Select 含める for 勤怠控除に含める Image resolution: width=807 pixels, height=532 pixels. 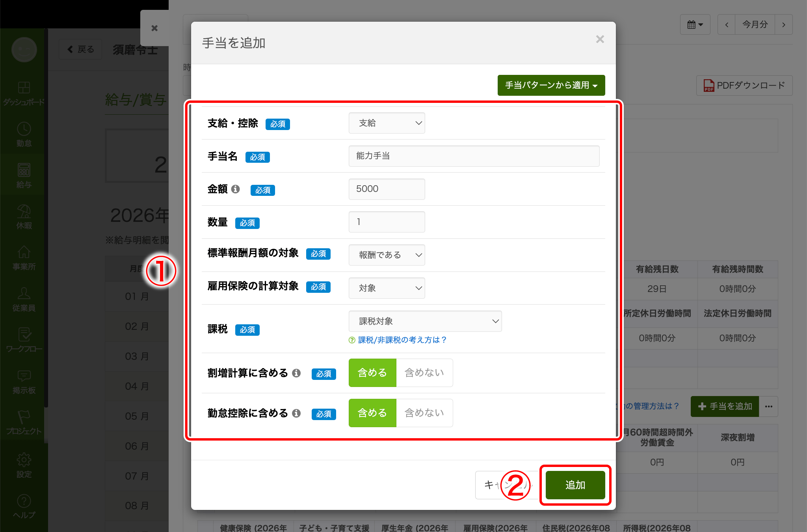click(372, 413)
